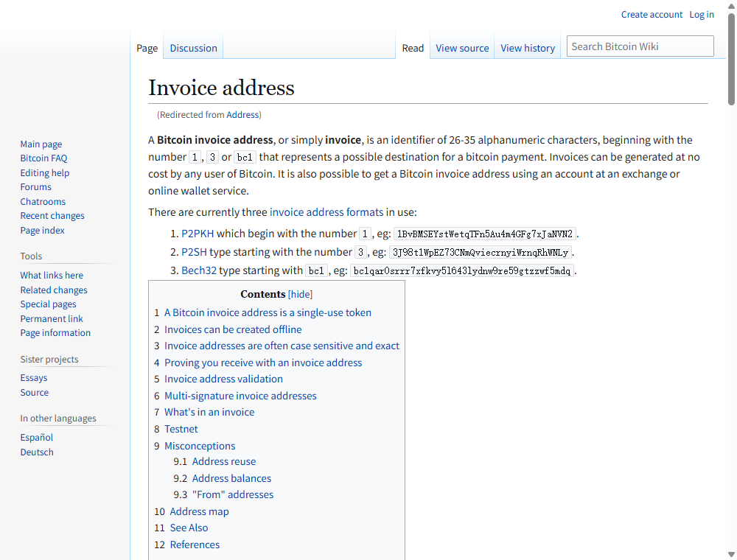Open the Chatrooms sidebar link
The image size is (737, 560).
coord(43,202)
